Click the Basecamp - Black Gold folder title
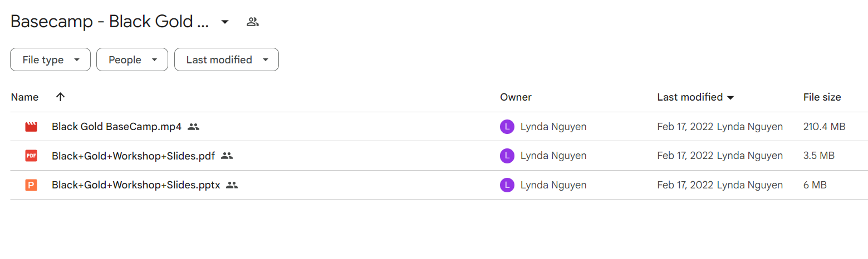This screenshot has height=259, width=868. tap(110, 22)
